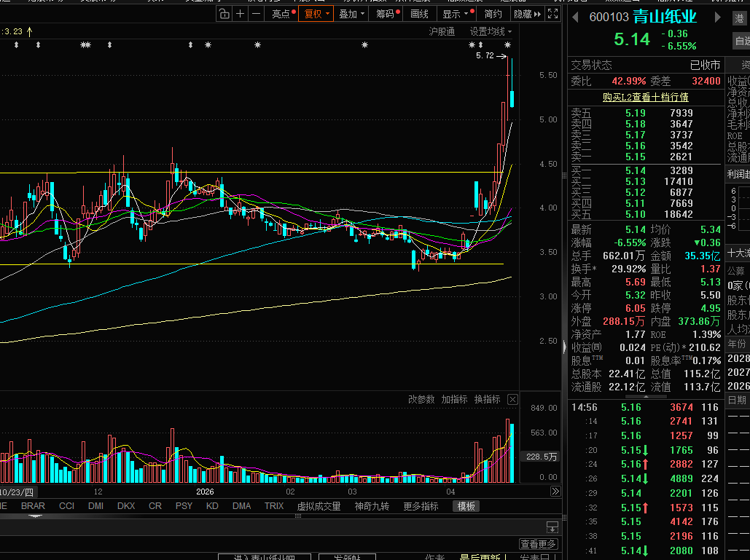
Task: Expand the 设置均线 moving average settings
Action: [x=491, y=31]
